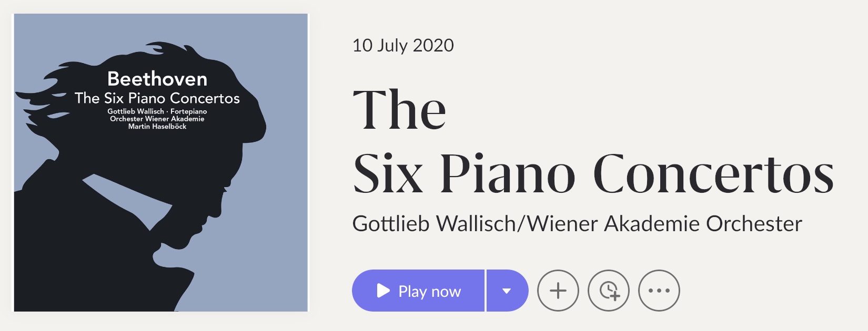
Task: Click the 10 July 2020 release date
Action: [x=403, y=45]
